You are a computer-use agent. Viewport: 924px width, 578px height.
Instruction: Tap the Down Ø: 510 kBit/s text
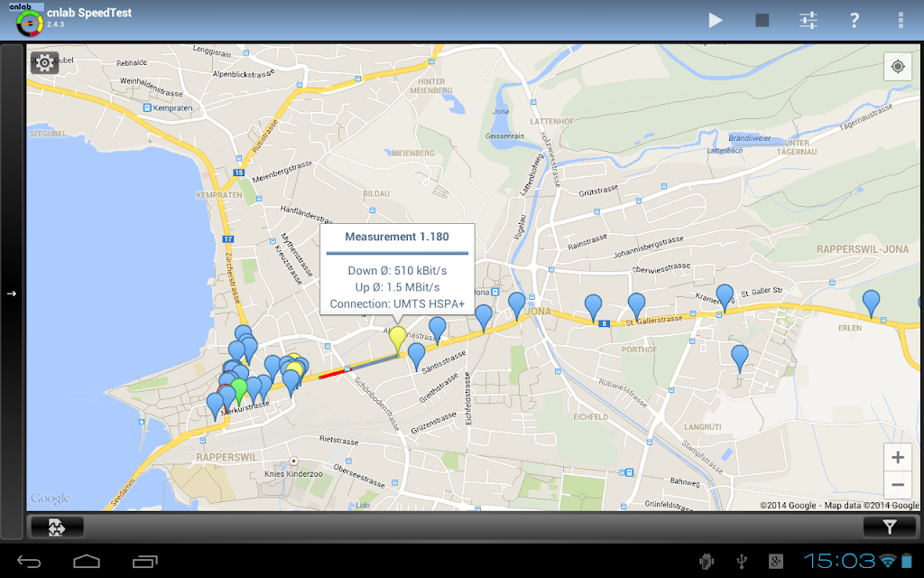coord(397,271)
